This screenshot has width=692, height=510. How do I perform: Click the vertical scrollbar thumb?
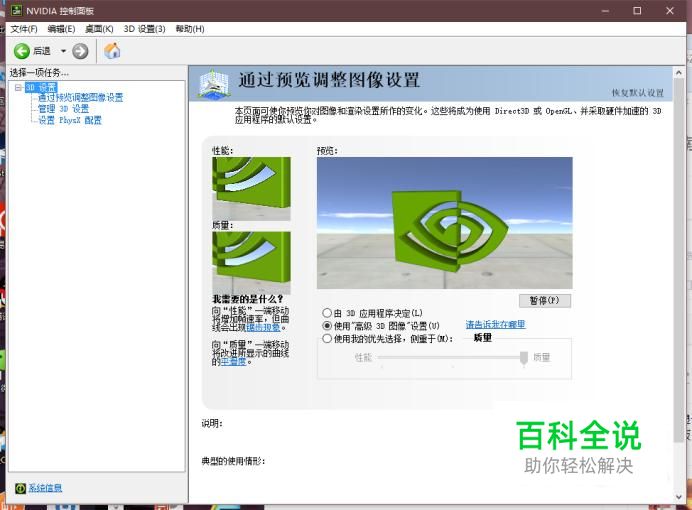tap(679, 260)
